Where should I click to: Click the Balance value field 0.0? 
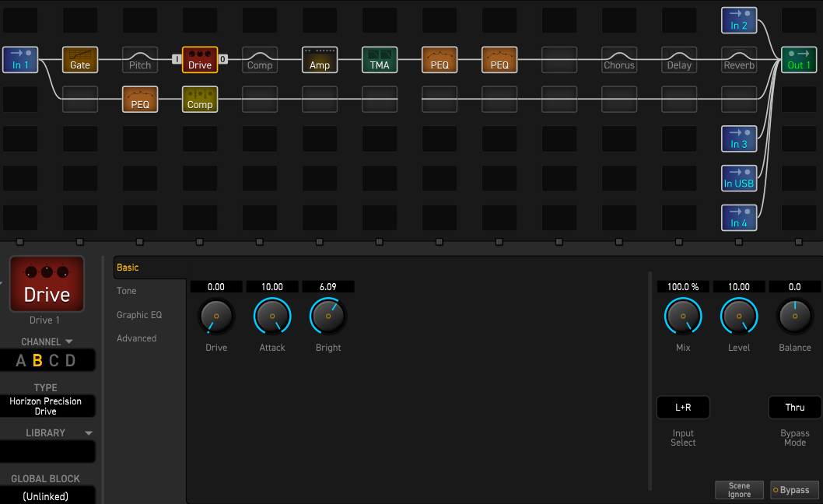click(795, 287)
